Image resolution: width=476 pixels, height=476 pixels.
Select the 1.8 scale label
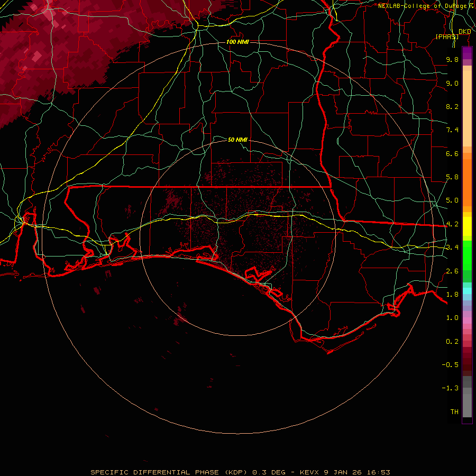pyautogui.click(x=452, y=295)
